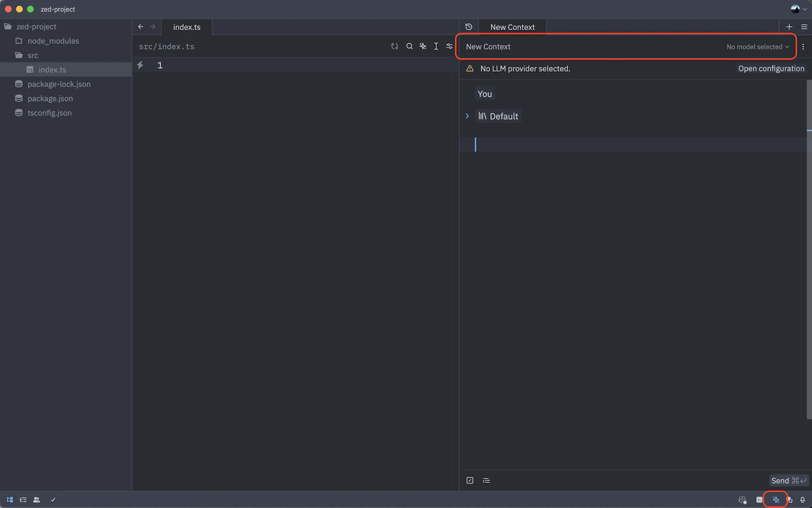The width and height of the screenshot is (812, 508).
Task: Open the 'No model selected' dropdown
Action: 757,47
